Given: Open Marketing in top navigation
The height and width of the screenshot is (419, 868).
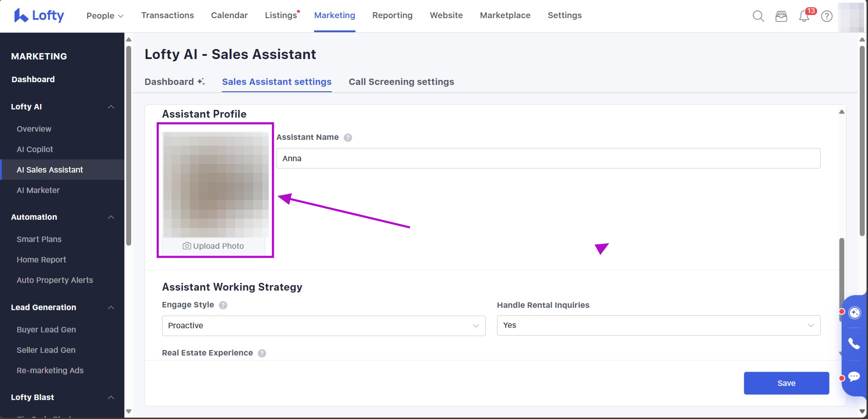Looking at the screenshot, I should coord(335,15).
